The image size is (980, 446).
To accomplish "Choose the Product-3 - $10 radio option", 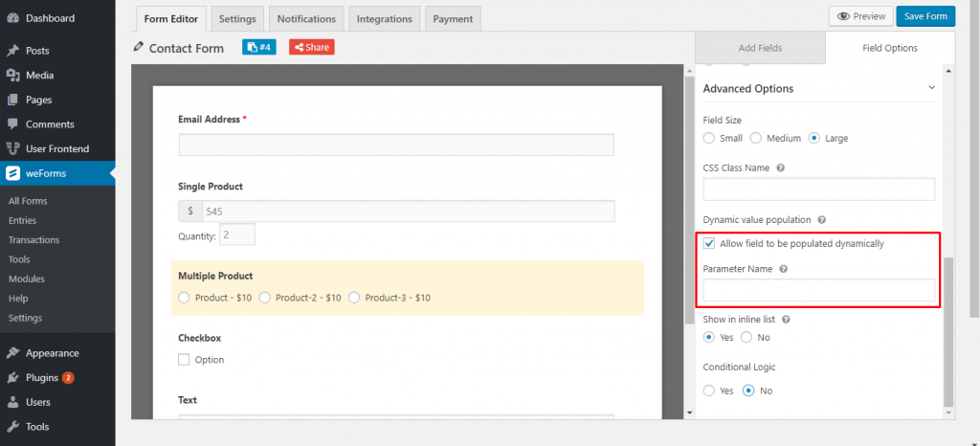I will pos(354,298).
